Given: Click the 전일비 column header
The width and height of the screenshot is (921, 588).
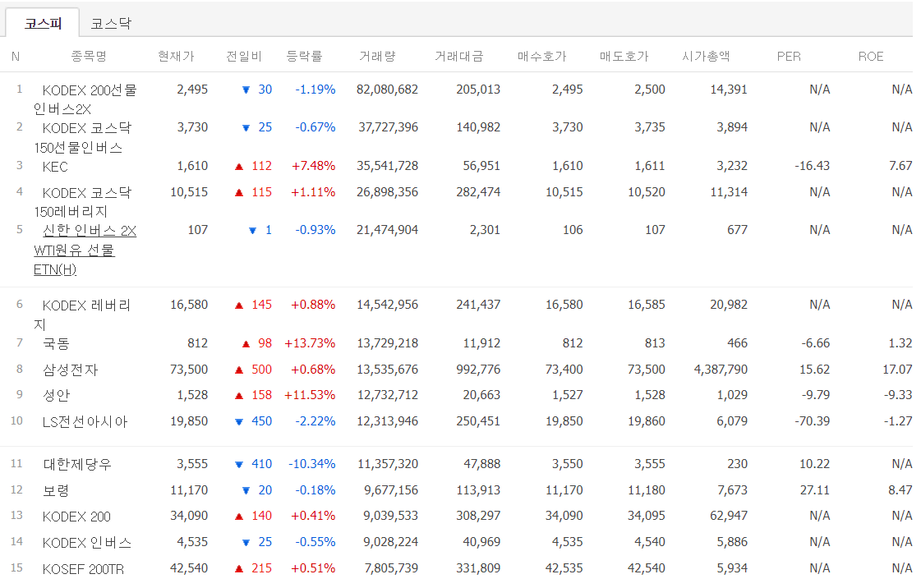Looking at the screenshot, I should pos(244,57).
